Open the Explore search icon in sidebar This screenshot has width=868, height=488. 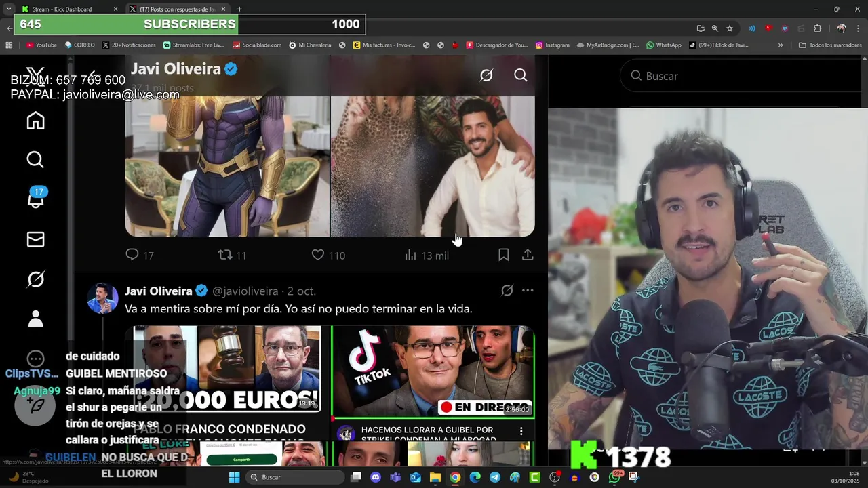coord(35,160)
